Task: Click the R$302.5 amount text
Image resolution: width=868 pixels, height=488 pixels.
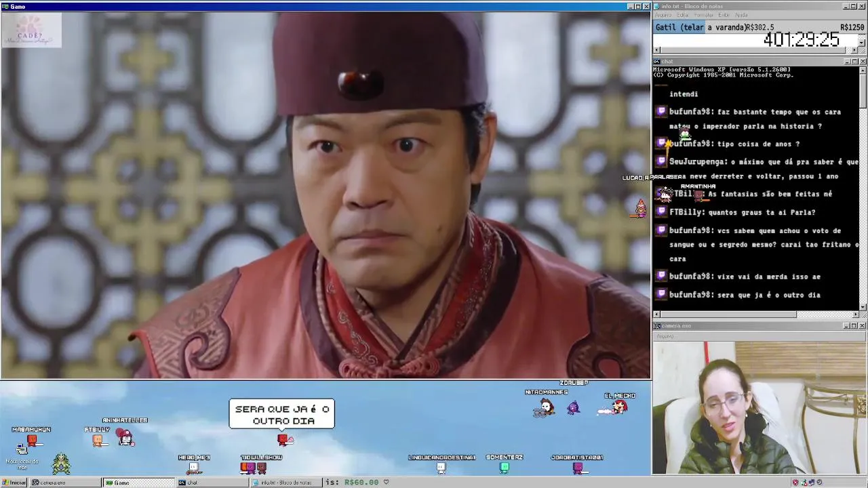Action: (759, 28)
